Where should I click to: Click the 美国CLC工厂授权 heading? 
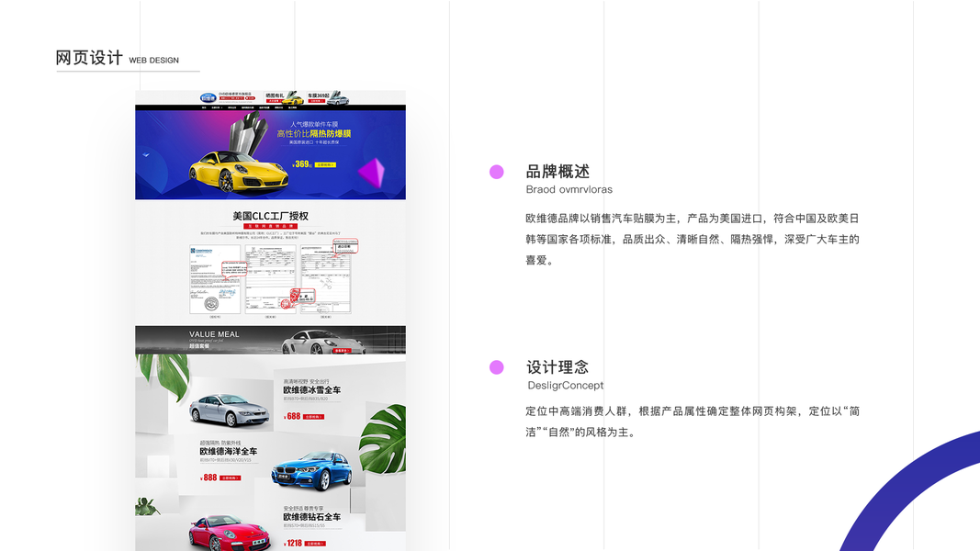click(x=271, y=216)
